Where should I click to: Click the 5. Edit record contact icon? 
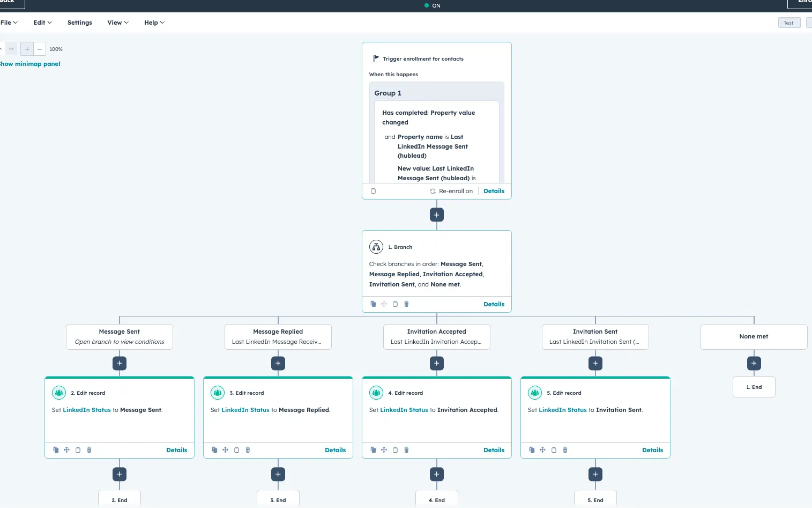tap(535, 393)
